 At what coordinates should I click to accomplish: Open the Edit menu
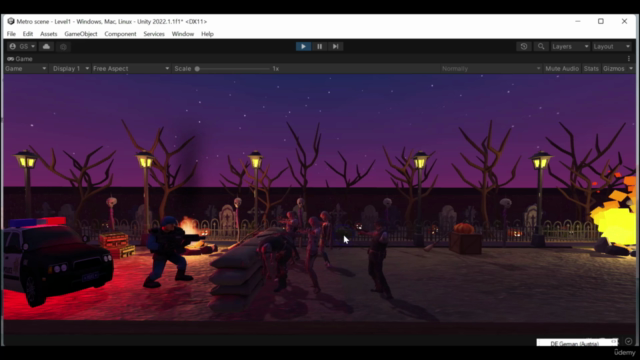click(28, 34)
